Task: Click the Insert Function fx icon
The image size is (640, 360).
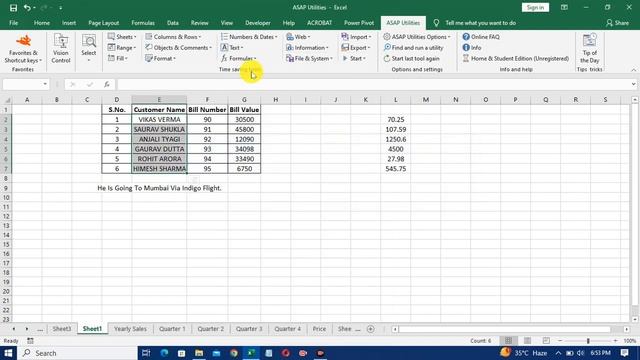Action: pyautogui.click(x=107, y=84)
